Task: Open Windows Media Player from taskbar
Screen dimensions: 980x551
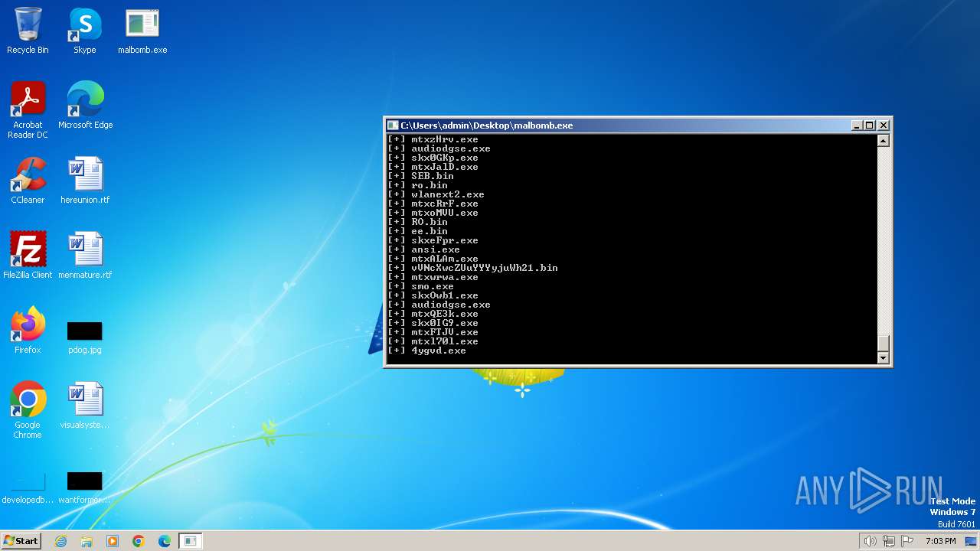Action: 113,541
